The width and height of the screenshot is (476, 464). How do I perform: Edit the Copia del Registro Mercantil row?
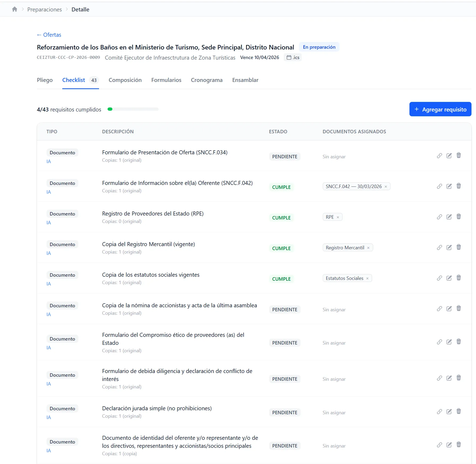(449, 247)
